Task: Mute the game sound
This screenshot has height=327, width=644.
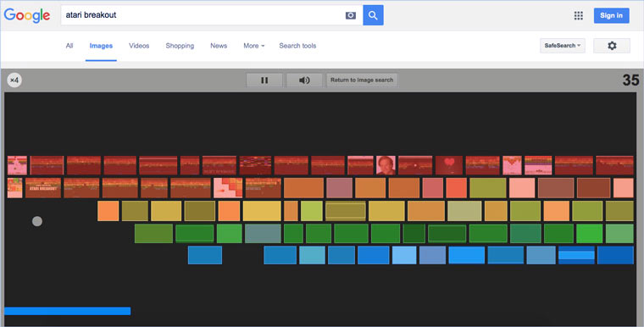Action: coord(304,80)
